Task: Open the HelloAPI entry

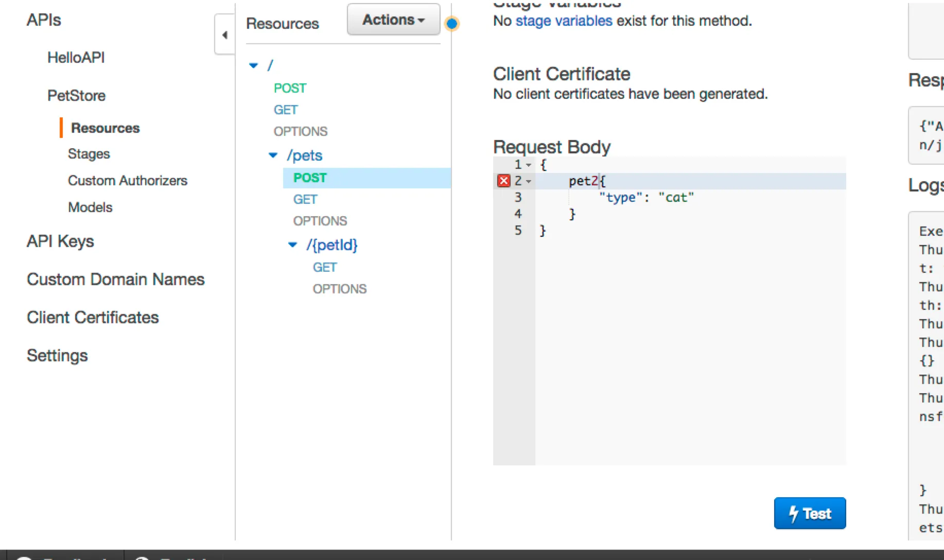Action: tap(76, 58)
